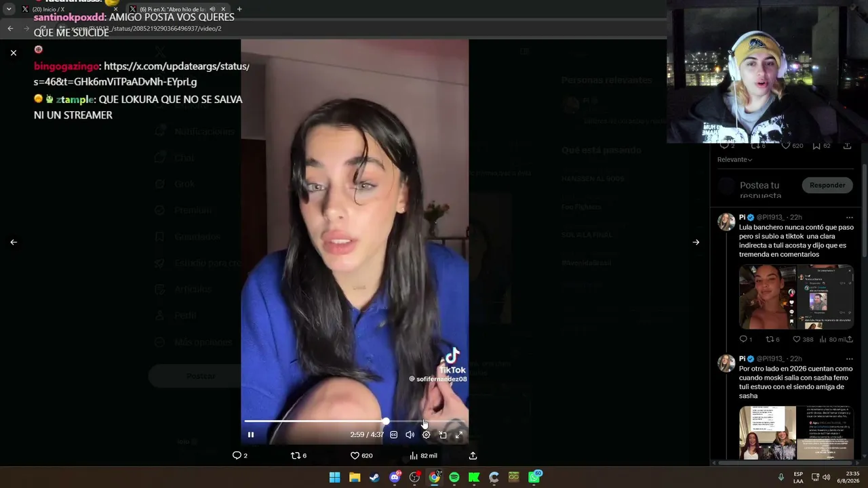The image size is (868, 488).
Task: Repost the Lula banchero reply
Action: click(772, 339)
